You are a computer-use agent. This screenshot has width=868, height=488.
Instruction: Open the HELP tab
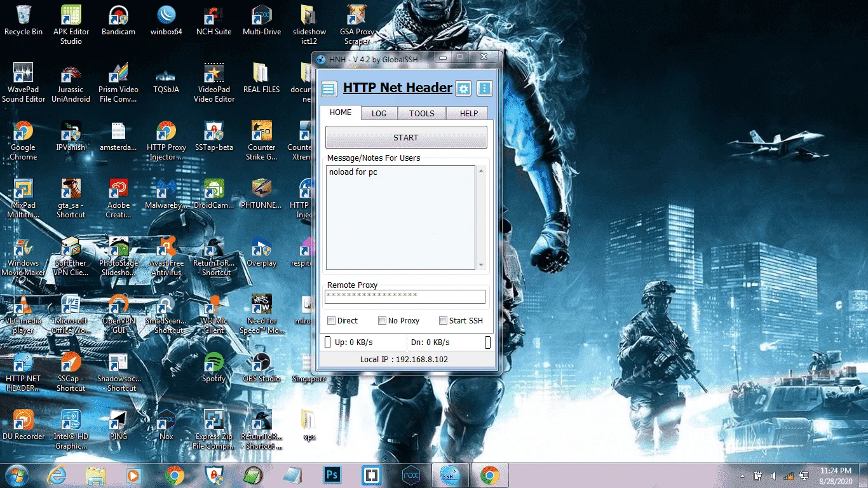[469, 114]
